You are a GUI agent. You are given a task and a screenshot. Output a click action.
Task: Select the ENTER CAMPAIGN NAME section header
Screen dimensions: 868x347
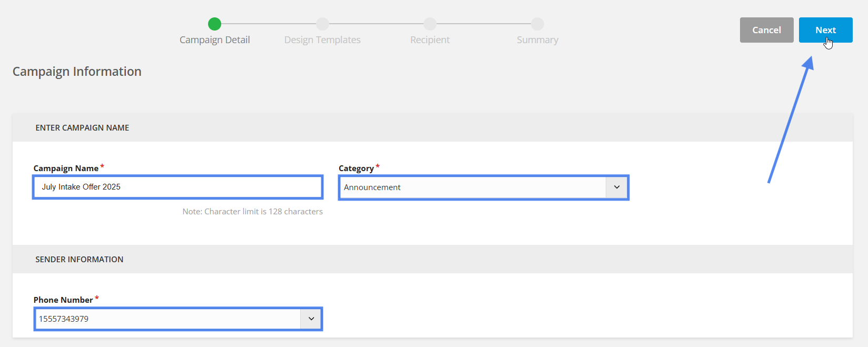(x=82, y=128)
